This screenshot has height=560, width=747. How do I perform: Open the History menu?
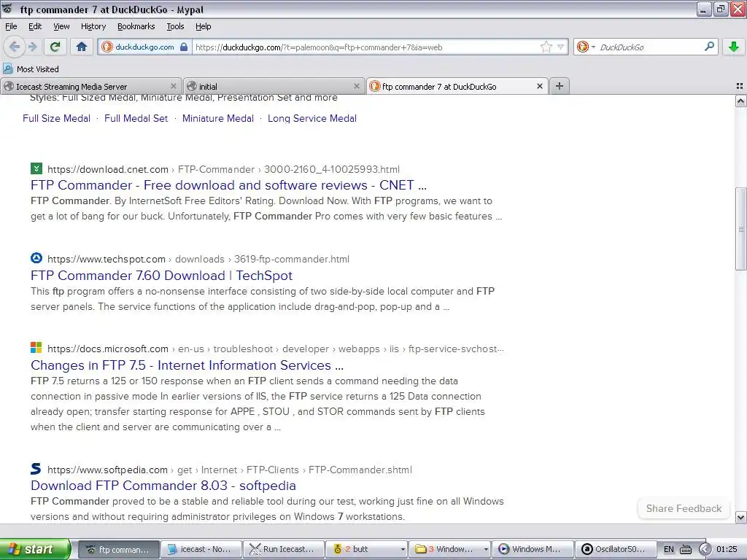click(93, 26)
